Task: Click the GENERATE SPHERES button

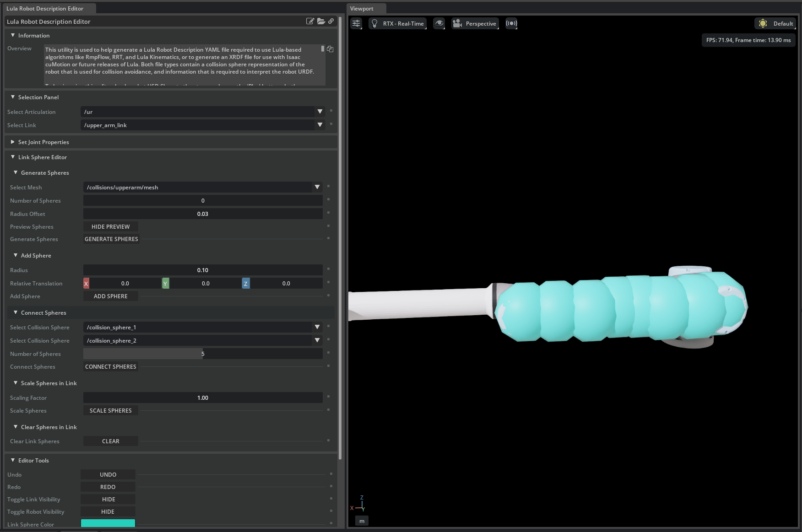Action: [111, 239]
